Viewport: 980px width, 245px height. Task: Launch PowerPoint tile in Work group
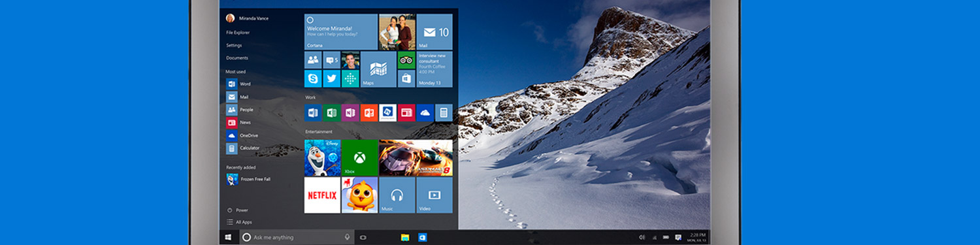point(369,113)
